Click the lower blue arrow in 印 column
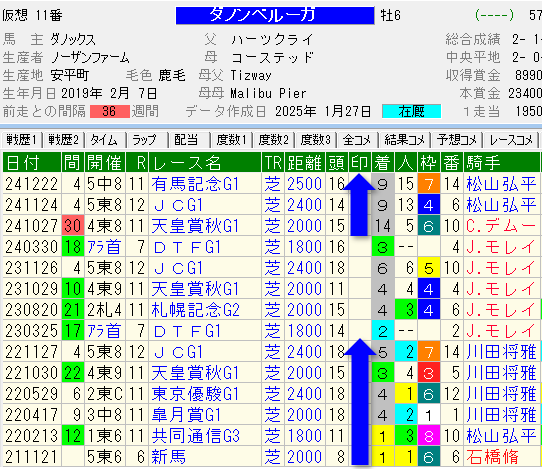543x469 pixels. [360, 402]
